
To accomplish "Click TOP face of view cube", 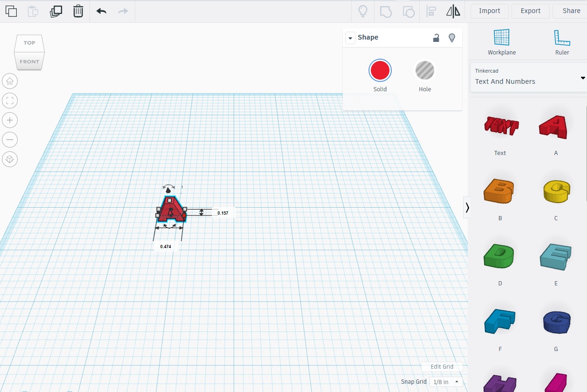I will click(29, 43).
